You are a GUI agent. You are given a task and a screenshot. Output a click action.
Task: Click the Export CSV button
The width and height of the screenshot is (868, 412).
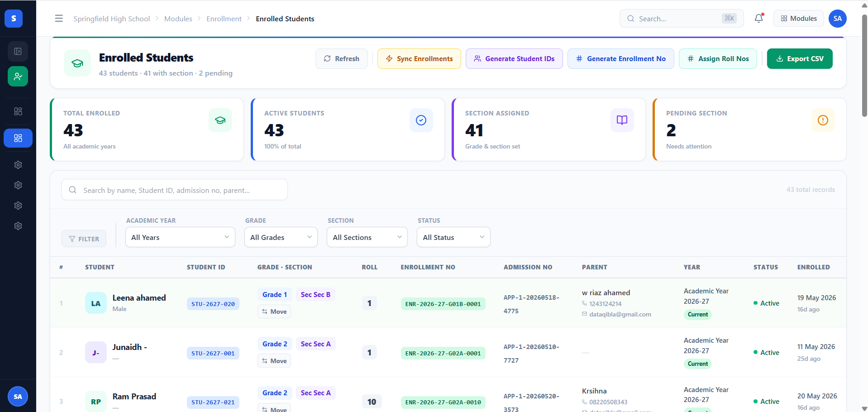tap(800, 59)
